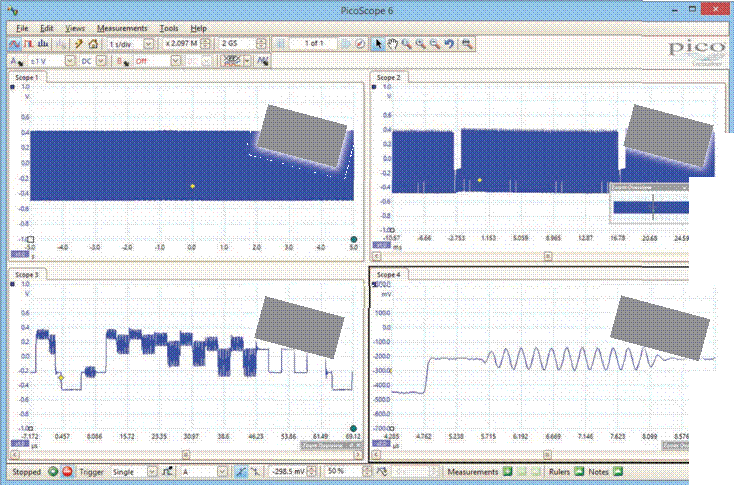734x485 pixels.
Task: Click the Add Measurement green button
Action: coord(507,471)
